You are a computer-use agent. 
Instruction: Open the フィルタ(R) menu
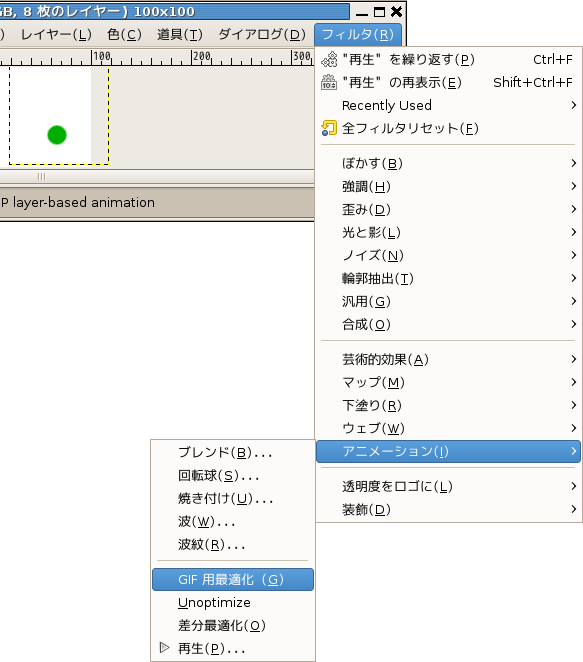(x=358, y=35)
